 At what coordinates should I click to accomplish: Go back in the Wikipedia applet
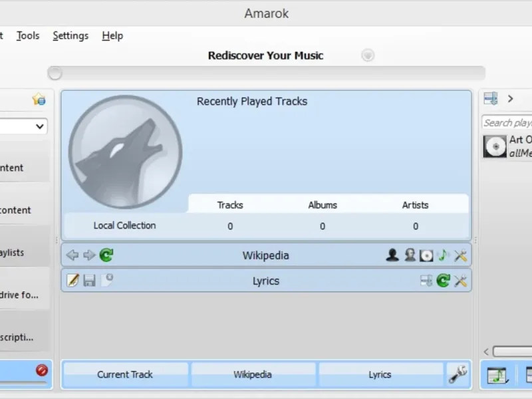coord(72,255)
